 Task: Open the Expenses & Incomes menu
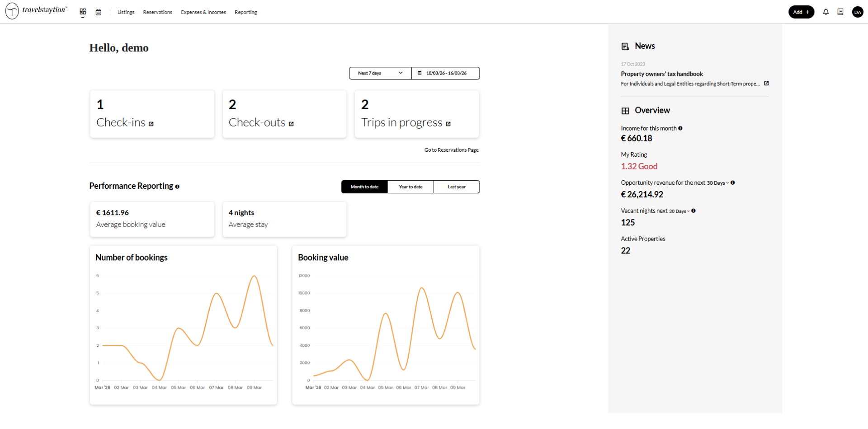203,12
